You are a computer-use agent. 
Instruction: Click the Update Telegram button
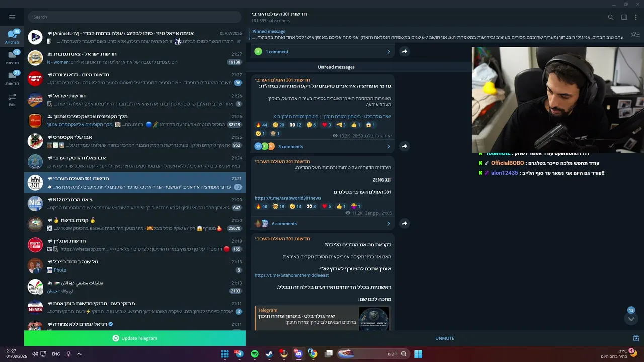point(135,338)
